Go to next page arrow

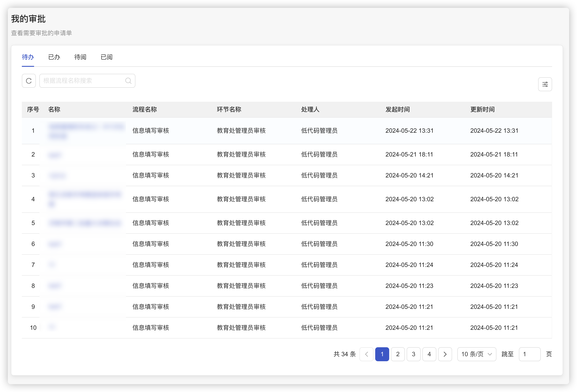tap(445, 354)
